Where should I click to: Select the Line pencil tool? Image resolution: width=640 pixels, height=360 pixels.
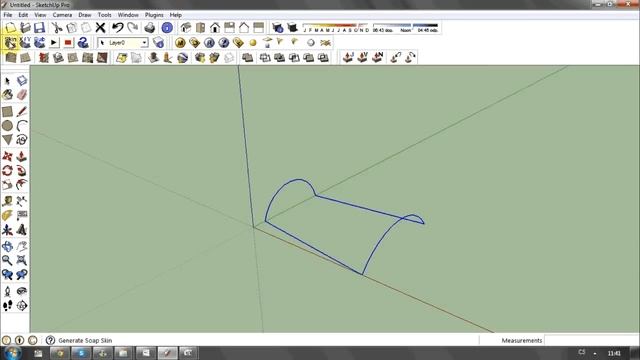coord(22,111)
